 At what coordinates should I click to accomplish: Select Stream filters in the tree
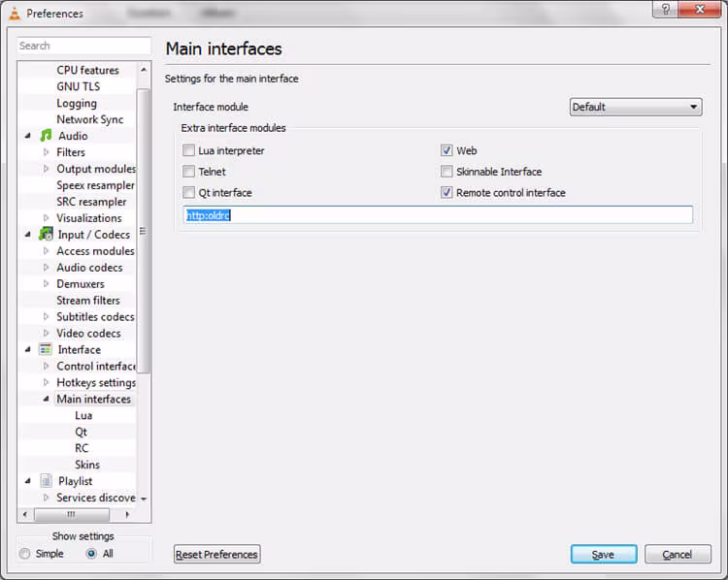pyautogui.click(x=88, y=301)
